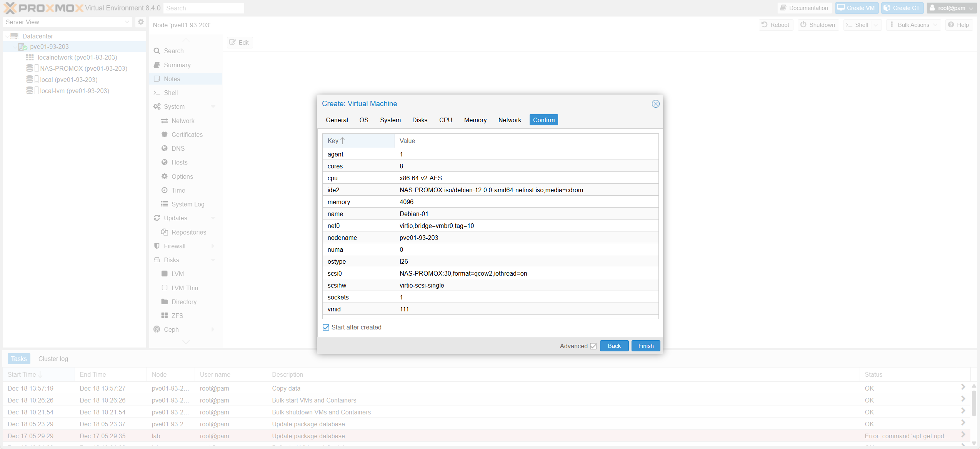Open the Server View dropdown
Screen dimensions: 980x449
(x=68, y=22)
